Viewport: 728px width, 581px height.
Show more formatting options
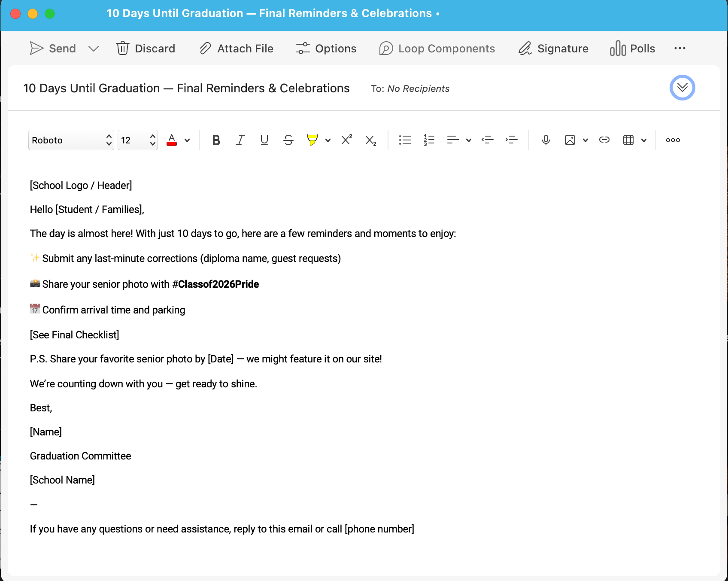pos(673,140)
